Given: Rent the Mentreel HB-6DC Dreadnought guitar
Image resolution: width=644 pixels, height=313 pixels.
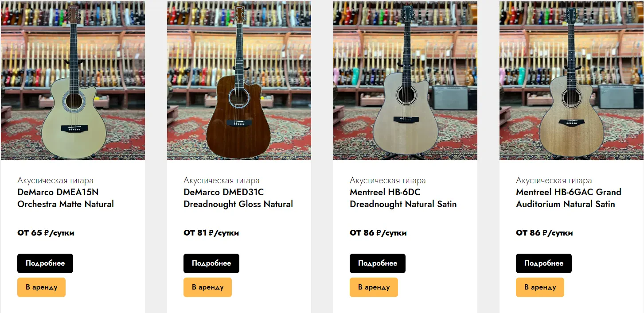Looking at the screenshot, I should 374,287.
